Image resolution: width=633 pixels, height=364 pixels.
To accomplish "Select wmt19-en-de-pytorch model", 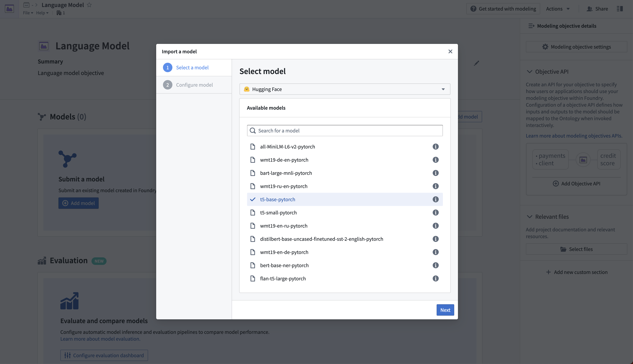I will pos(345,252).
